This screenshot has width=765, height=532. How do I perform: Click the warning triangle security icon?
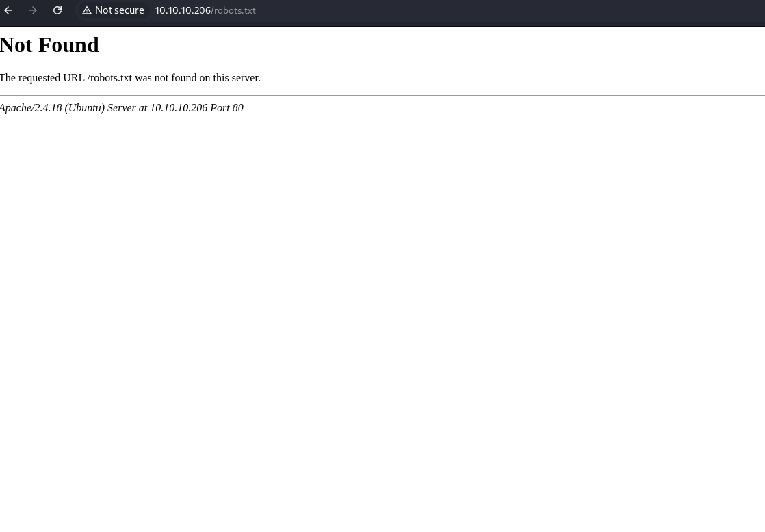87,10
